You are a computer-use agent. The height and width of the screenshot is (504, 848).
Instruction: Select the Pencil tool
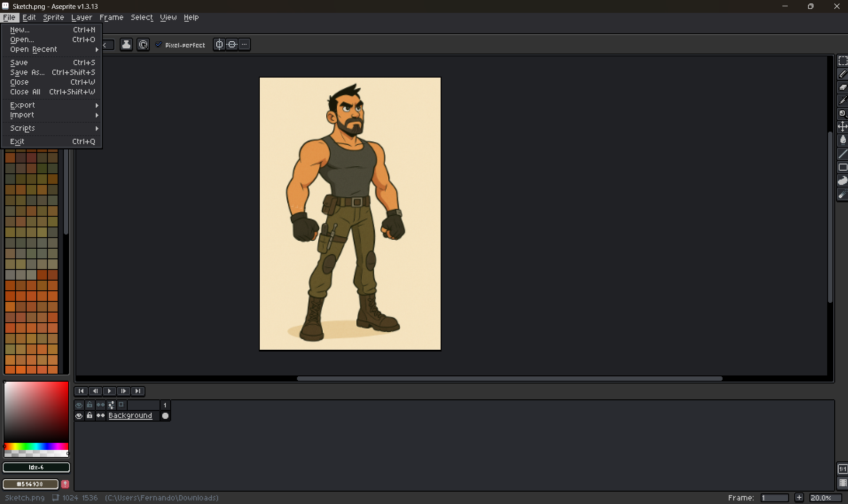[x=842, y=74]
